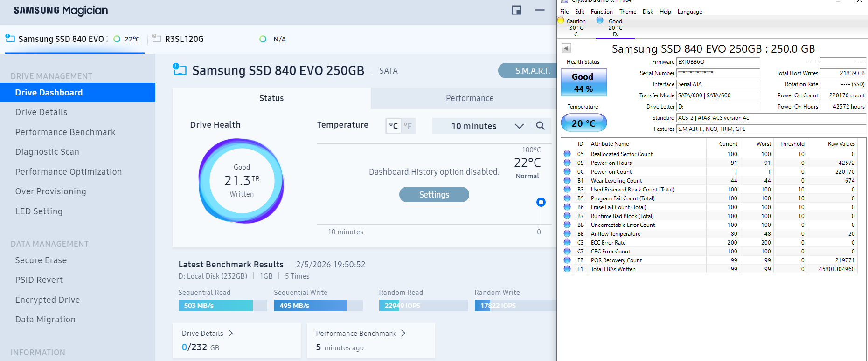Expand Performance Benchmark card chevron

tap(403, 333)
